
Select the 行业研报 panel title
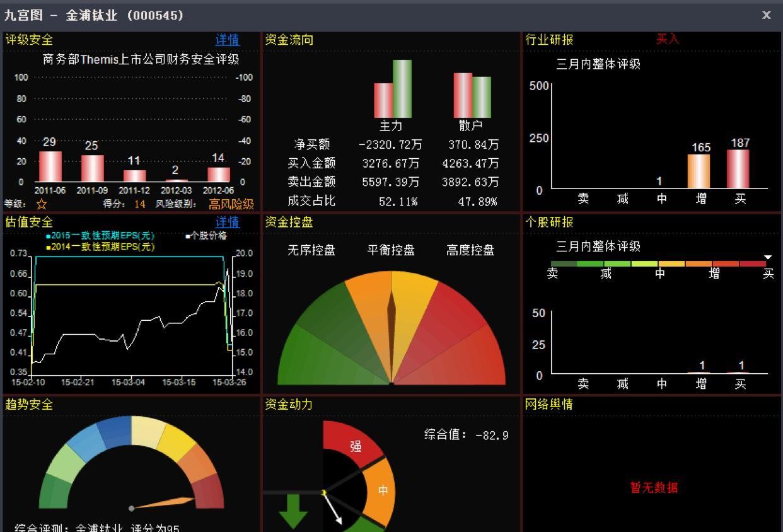(x=549, y=40)
